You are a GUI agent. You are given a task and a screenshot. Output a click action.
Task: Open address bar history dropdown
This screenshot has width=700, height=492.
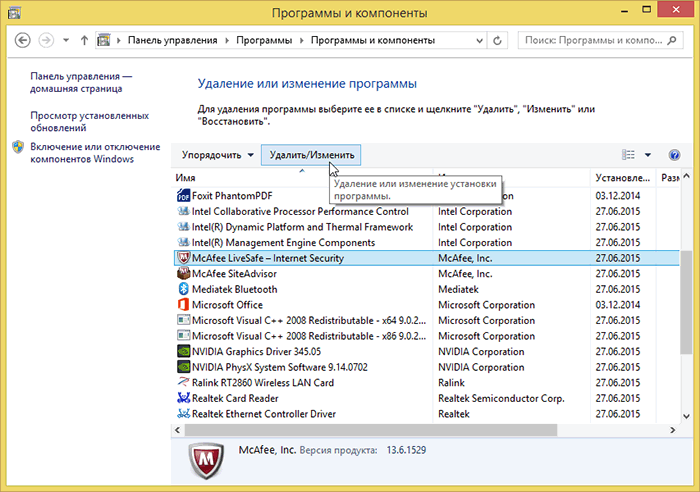click(479, 41)
